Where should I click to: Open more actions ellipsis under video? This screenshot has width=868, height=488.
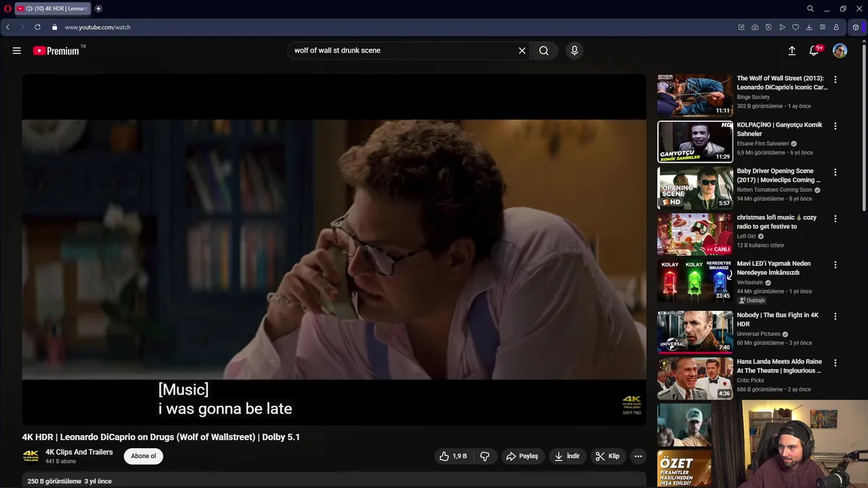[x=638, y=456]
